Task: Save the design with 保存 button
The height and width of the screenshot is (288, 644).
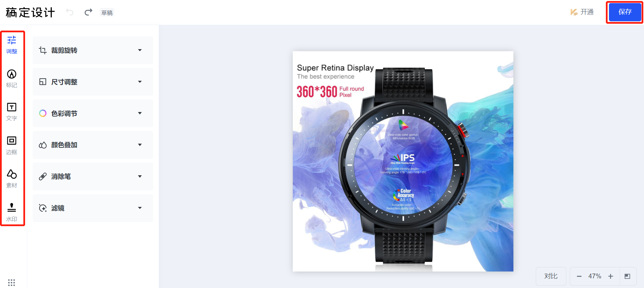Action: pos(625,12)
